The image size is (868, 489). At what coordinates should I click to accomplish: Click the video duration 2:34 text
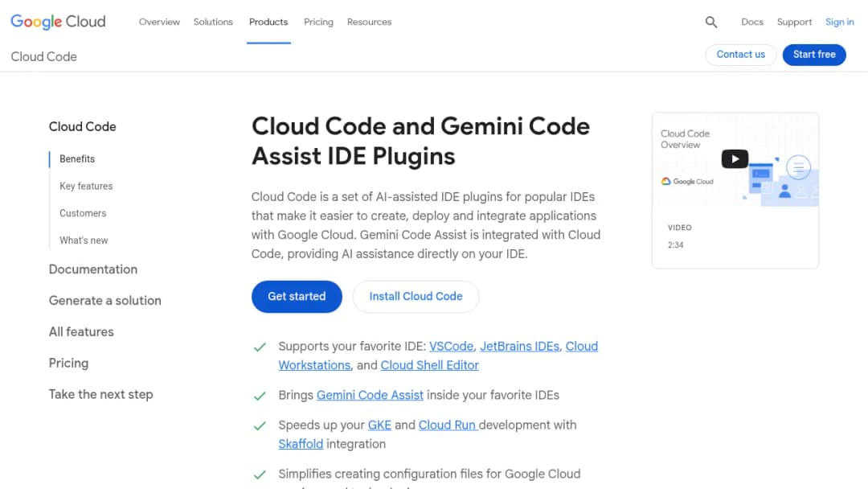click(675, 244)
